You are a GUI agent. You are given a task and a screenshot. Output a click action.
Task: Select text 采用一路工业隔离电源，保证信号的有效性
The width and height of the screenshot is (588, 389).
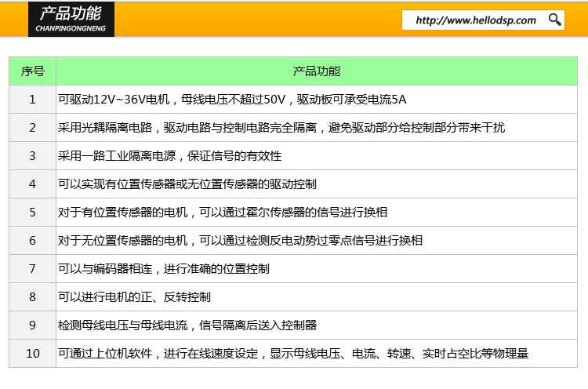click(169, 155)
